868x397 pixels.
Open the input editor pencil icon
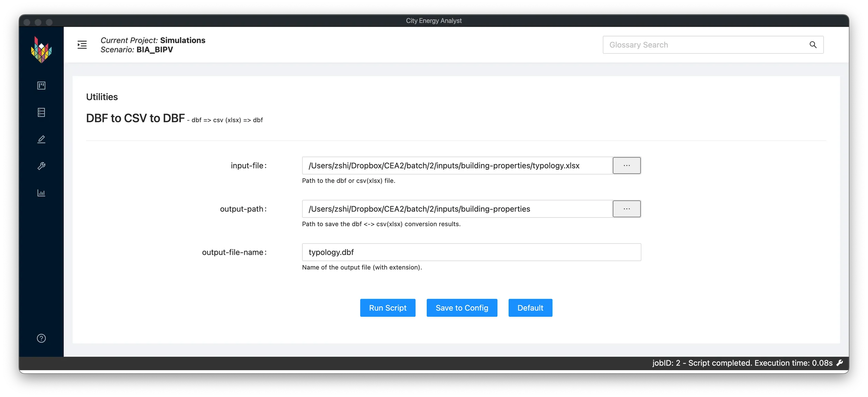pyautogui.click(x=41, y=139)
